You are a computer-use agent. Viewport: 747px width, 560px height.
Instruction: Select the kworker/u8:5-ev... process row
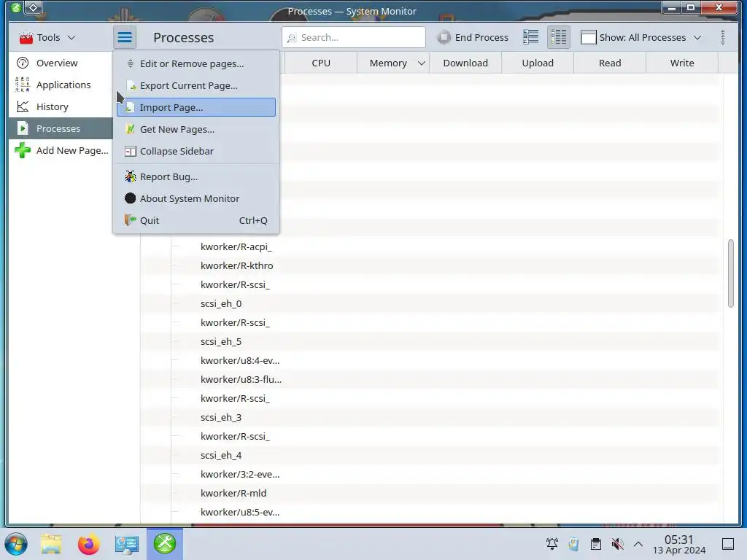(430, 513)
